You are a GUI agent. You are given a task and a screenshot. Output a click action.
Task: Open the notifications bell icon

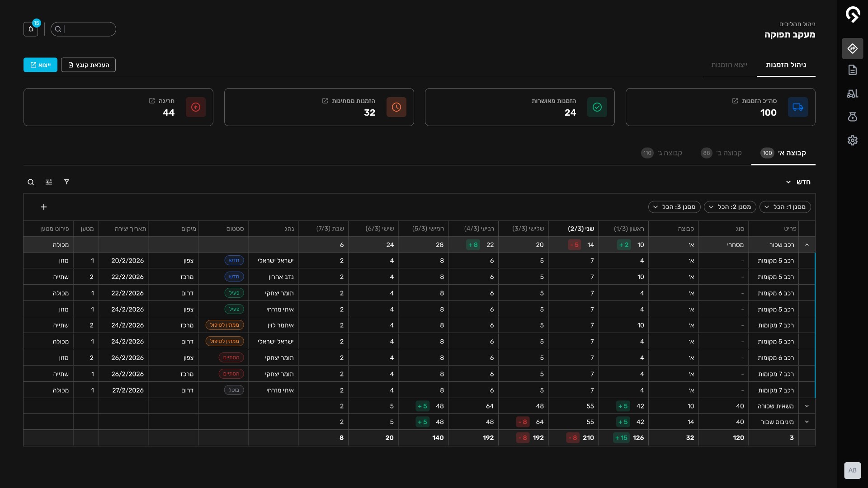click(x=31, y=29)
